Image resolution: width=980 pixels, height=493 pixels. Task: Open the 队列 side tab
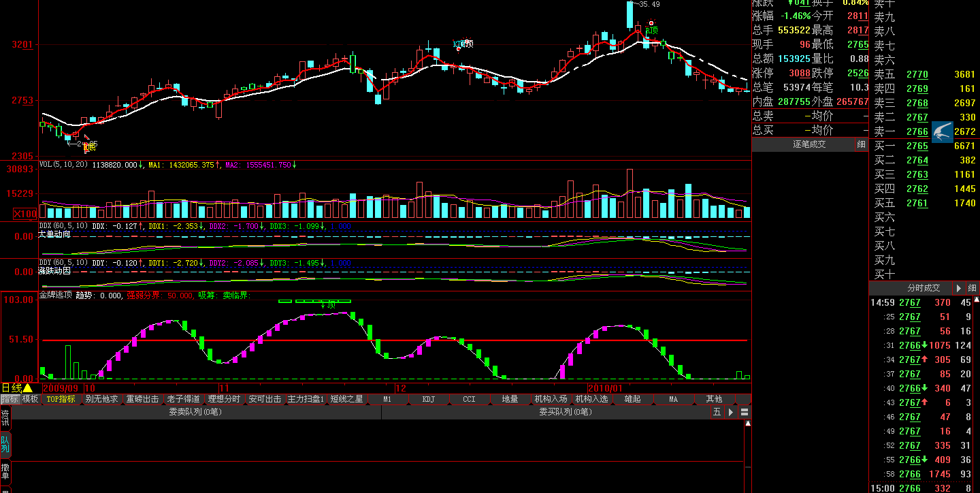(x=5, y=445)
